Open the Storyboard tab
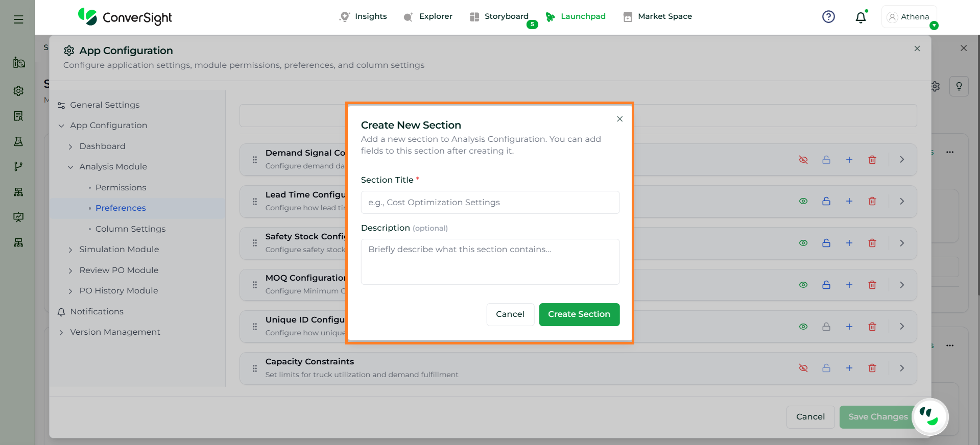Screen dimensions: 980x445 tap(506, 16)
